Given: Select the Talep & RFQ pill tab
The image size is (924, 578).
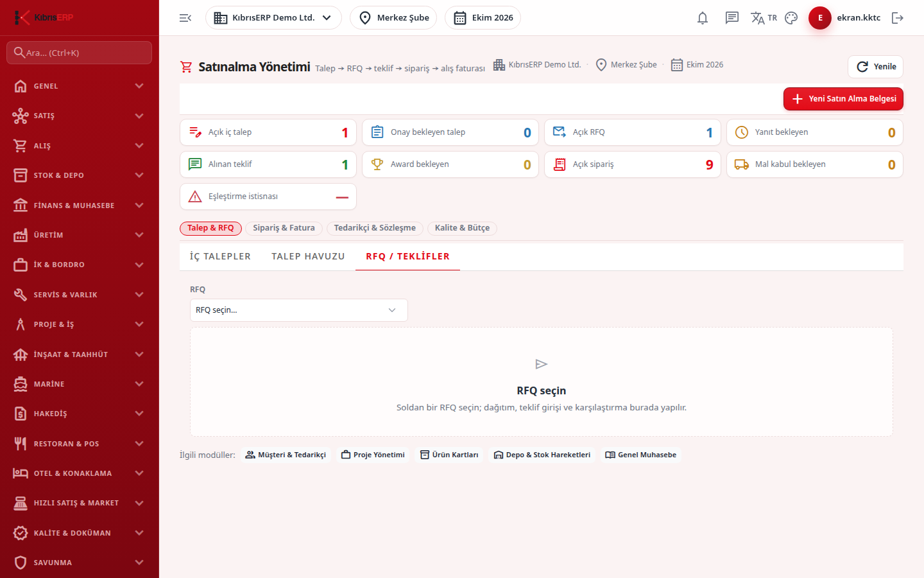Looking at the screenshot, I should click(x=210, y=228).
